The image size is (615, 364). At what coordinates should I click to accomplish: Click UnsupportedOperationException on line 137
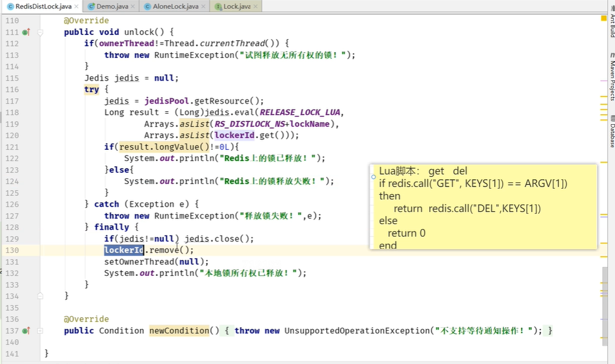[357, 331]
